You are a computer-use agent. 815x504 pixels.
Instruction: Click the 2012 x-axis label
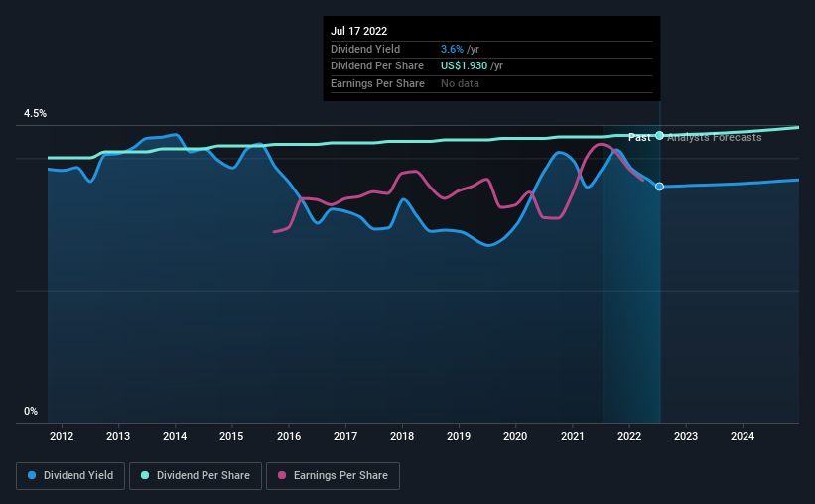coord(62,436)
